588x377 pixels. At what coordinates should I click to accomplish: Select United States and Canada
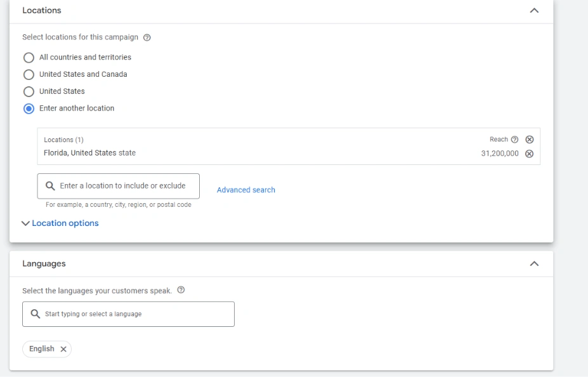tap(29, 74)
